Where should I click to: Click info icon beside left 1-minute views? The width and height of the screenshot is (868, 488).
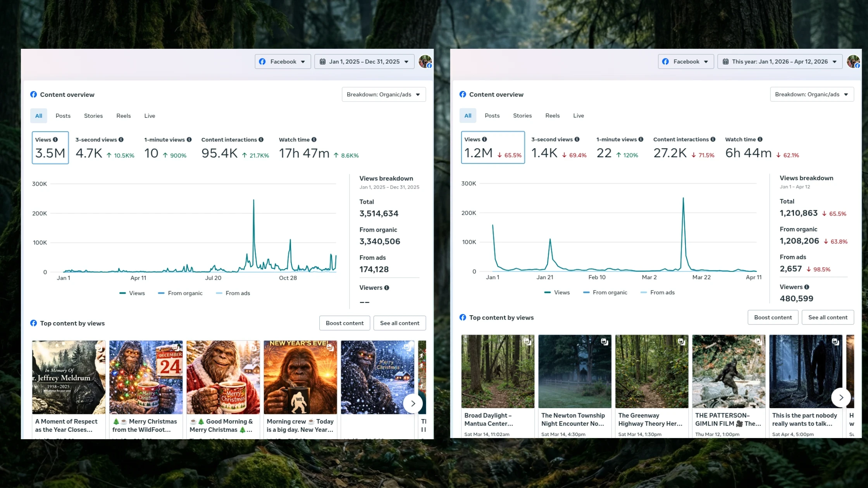pos(189,140)
